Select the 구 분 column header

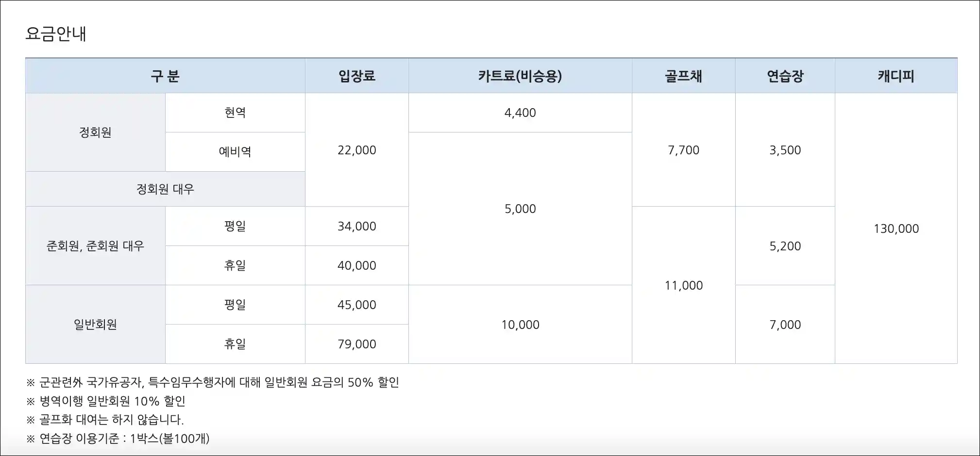coord(165,76)
